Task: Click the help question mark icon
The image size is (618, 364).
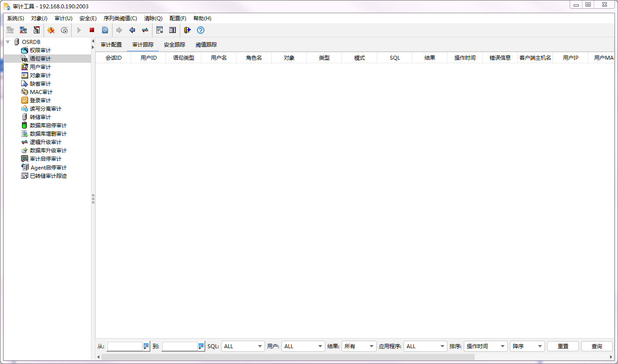Action: [200, 30]
